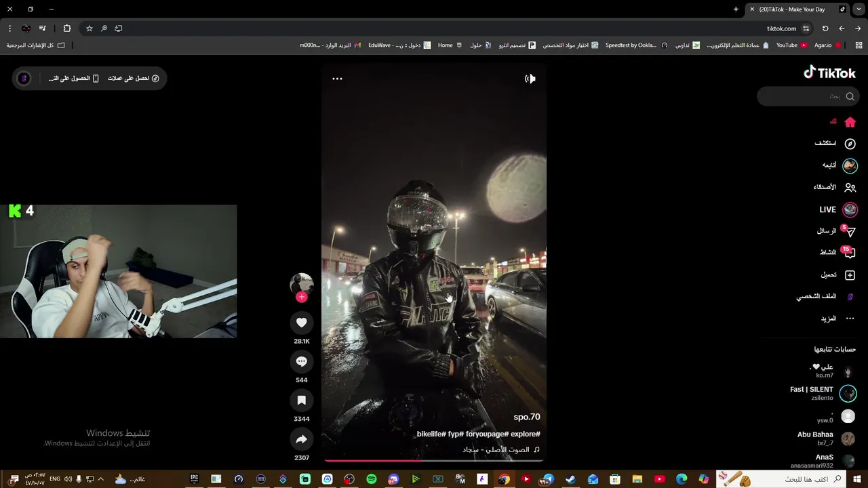Image resolution: width=868 pixels, height=488 pixels.
Task: Open Epic Games Launcher from taskbar
Action: click(x=195, y=479)
